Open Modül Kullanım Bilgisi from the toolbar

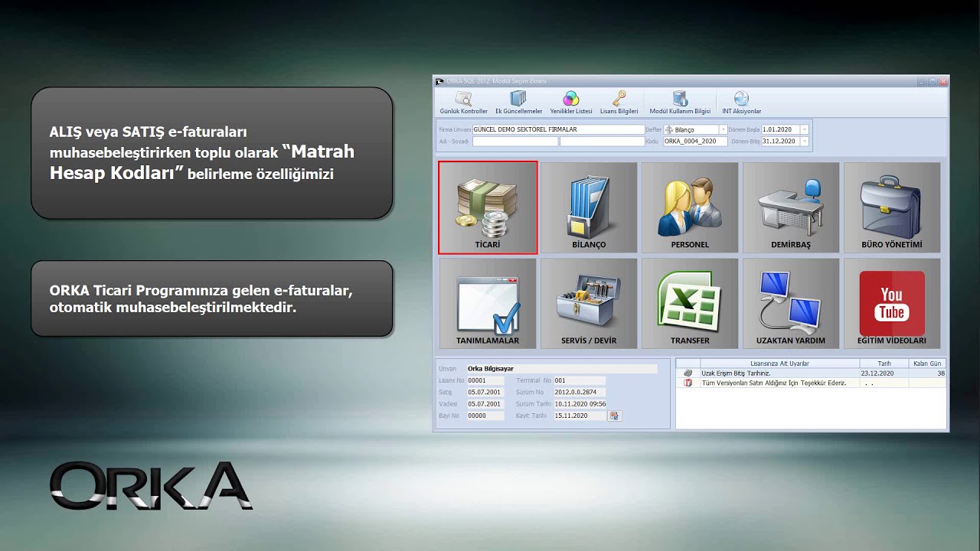tap(679, 103)
